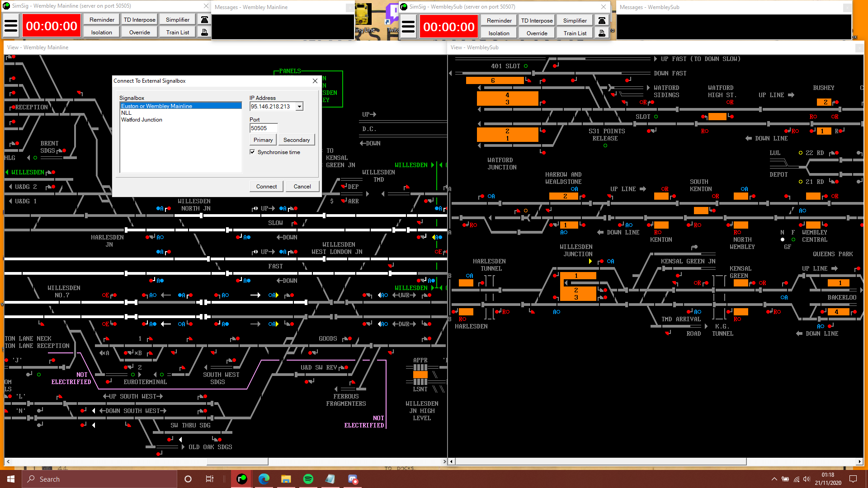Toggle Synchronise time checkbox

pyautogui.click(x=252, y=152)
